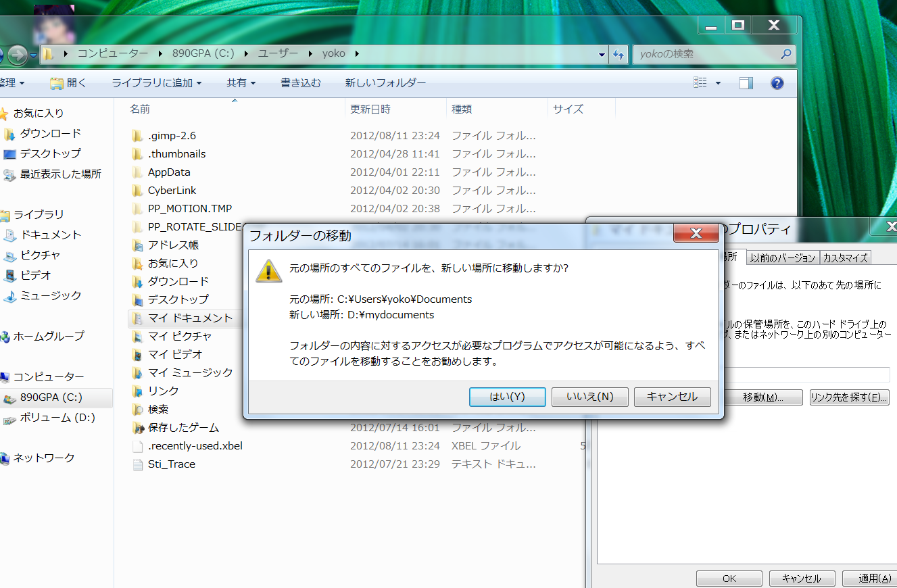The width and height of the screenshot is (897, 588).
Task: Open the .gimp-2.6 folder icon
Action: coord(137,136)
